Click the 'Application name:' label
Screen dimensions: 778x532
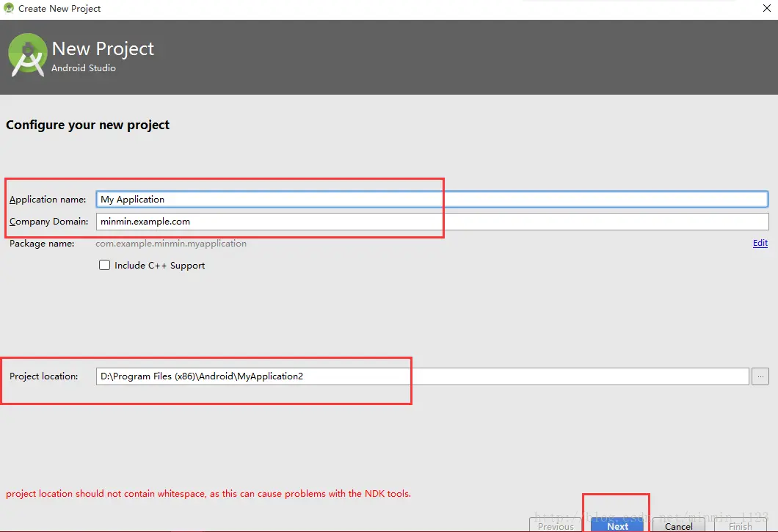click(48, 200)
